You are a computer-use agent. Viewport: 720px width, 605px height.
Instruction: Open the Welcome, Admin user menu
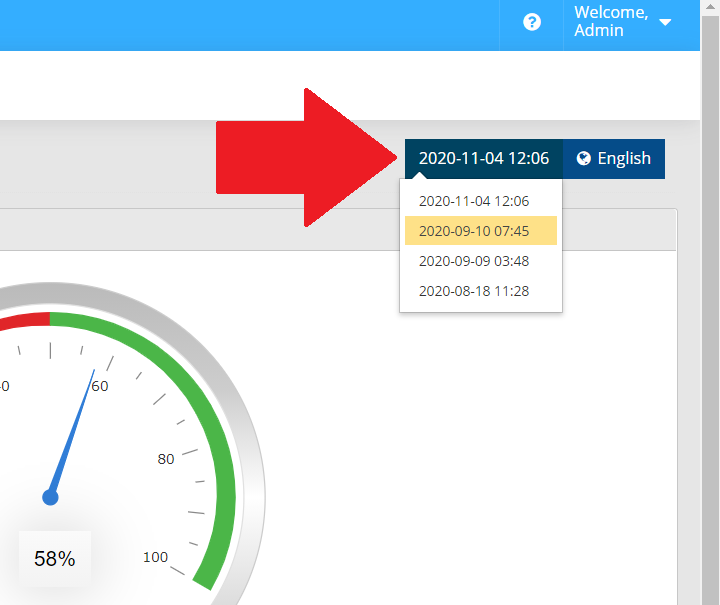[611, 22]
